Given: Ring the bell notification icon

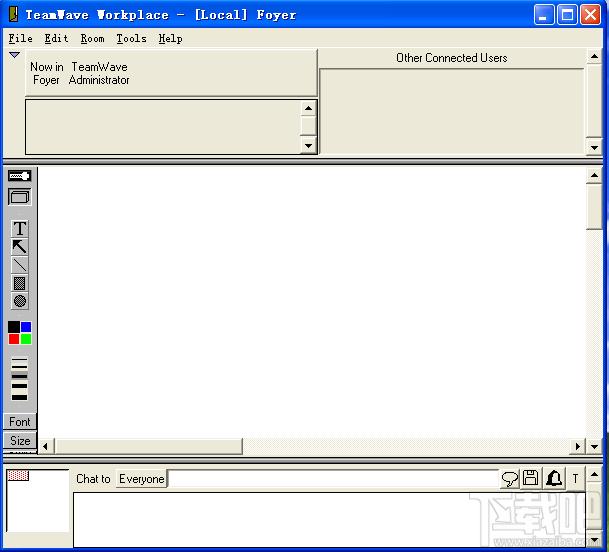Looking at the screenshot, I should [554, 478].
